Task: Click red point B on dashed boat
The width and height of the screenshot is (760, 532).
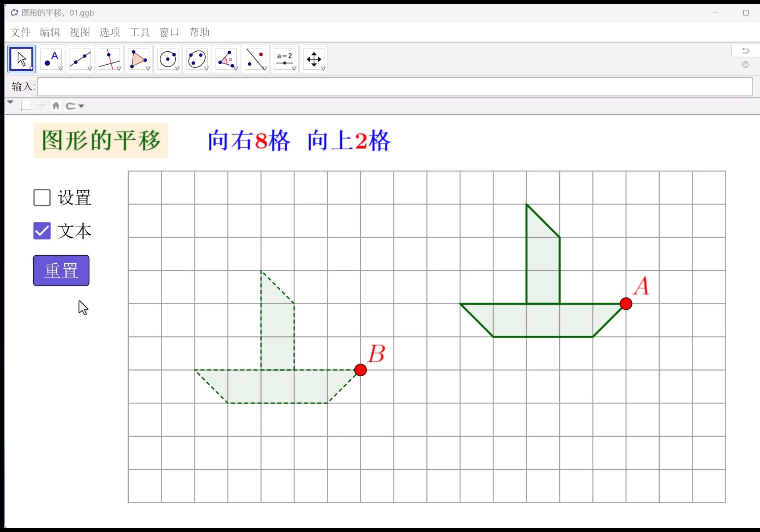Action: [x=360, y=370]
